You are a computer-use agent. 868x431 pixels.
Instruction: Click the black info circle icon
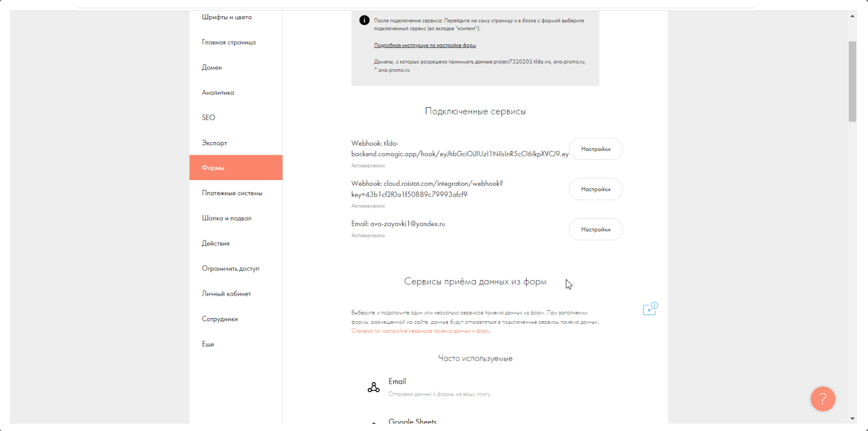coord(364,20)
